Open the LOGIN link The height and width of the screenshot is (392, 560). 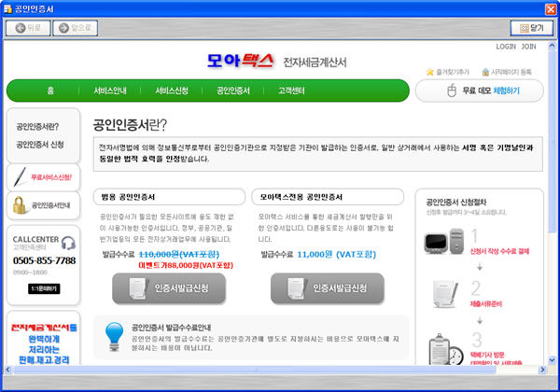point(506,47)
